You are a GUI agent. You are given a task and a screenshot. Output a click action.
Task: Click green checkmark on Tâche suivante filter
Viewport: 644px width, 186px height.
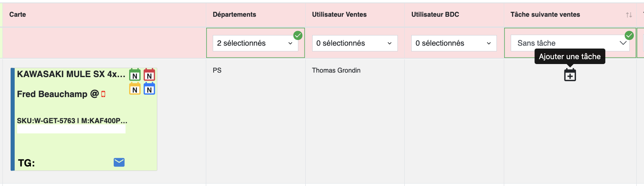pos(629,35)
